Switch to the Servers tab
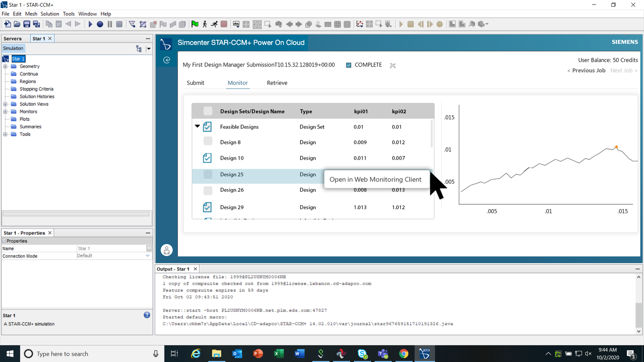644x362 pixels. click(x=13, y=38)
